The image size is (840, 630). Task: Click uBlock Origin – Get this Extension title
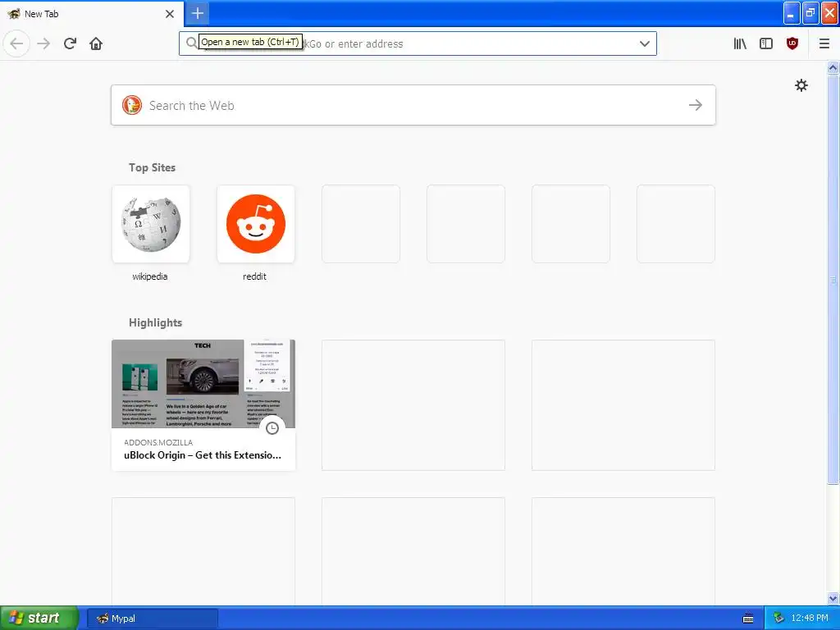203,455
